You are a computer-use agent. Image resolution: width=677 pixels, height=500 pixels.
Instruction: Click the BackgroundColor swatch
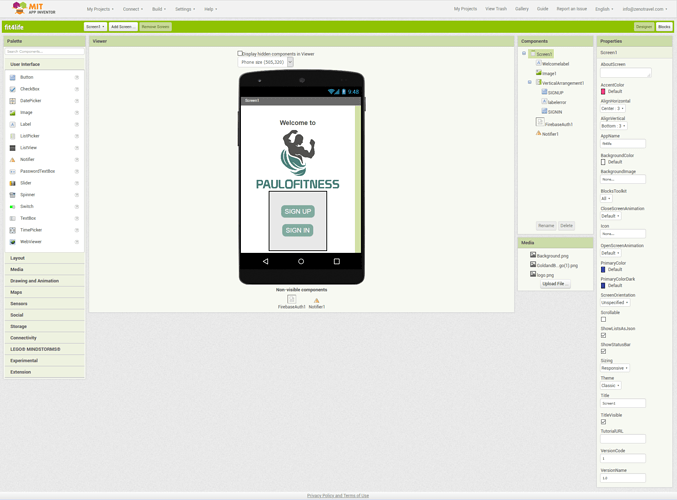click(x=603, y=162)
